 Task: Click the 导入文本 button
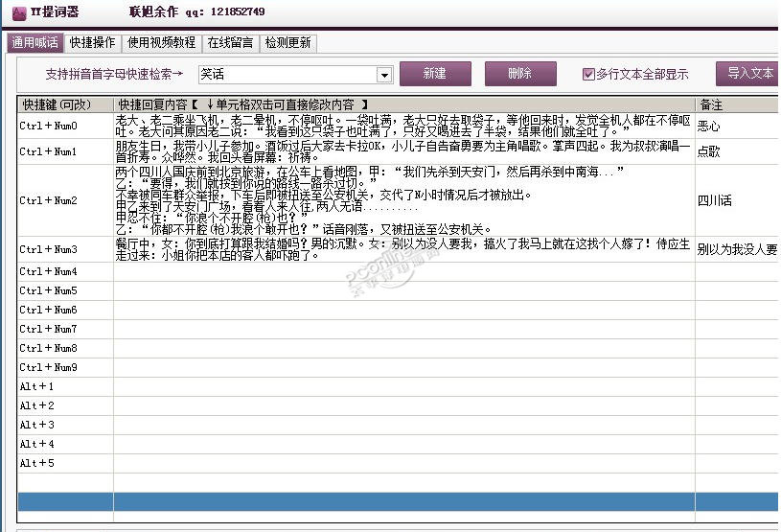click(x=748, y=74)
